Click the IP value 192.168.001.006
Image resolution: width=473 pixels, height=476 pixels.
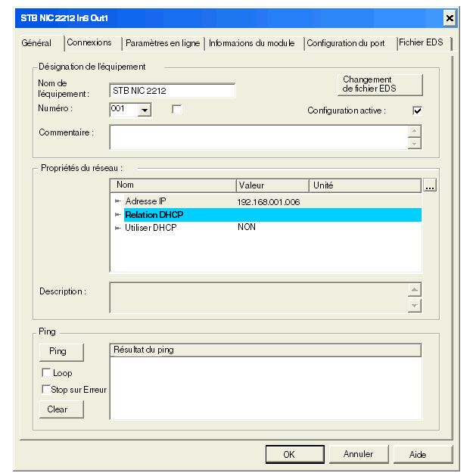(x=269, y=202)
